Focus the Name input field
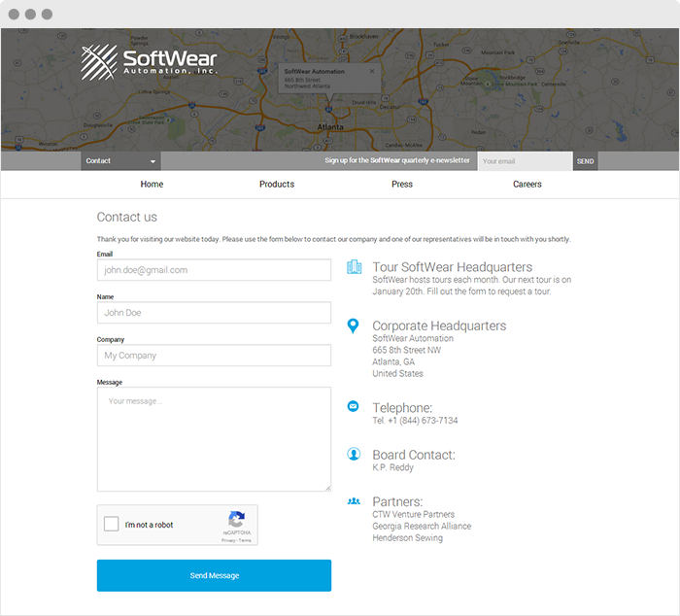 [x=215, y=313]
